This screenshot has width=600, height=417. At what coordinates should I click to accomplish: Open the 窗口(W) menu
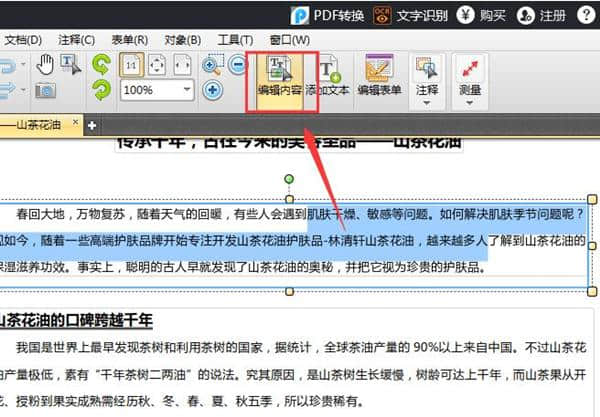pyautogui.click(x=290, y=40)
